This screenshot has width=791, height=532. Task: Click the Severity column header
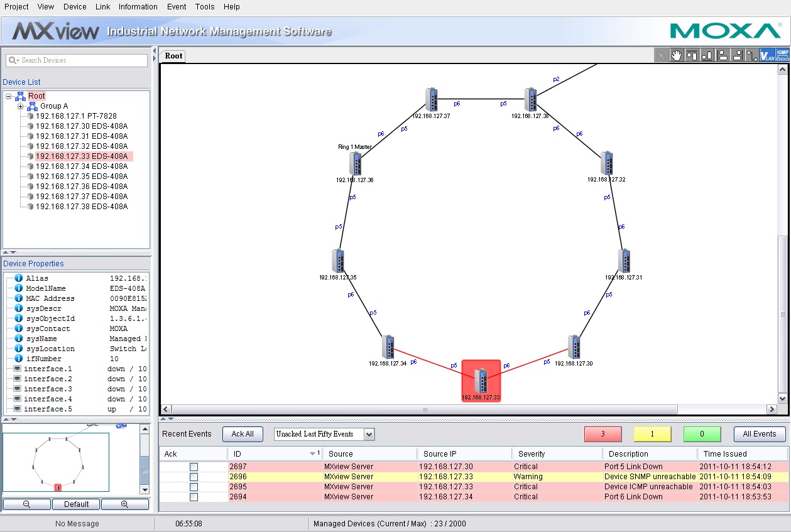click(x=557, y=453)
